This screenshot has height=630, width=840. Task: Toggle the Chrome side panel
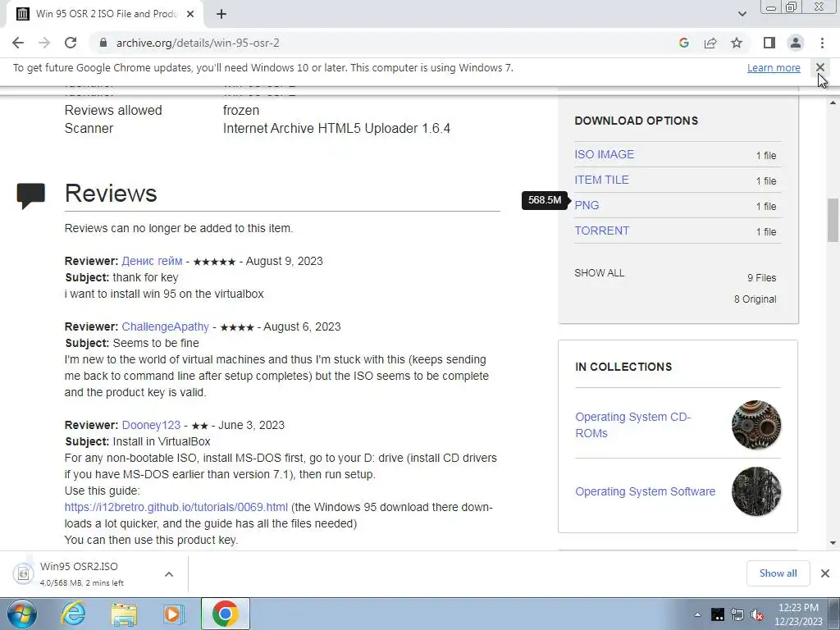[769, 43]
